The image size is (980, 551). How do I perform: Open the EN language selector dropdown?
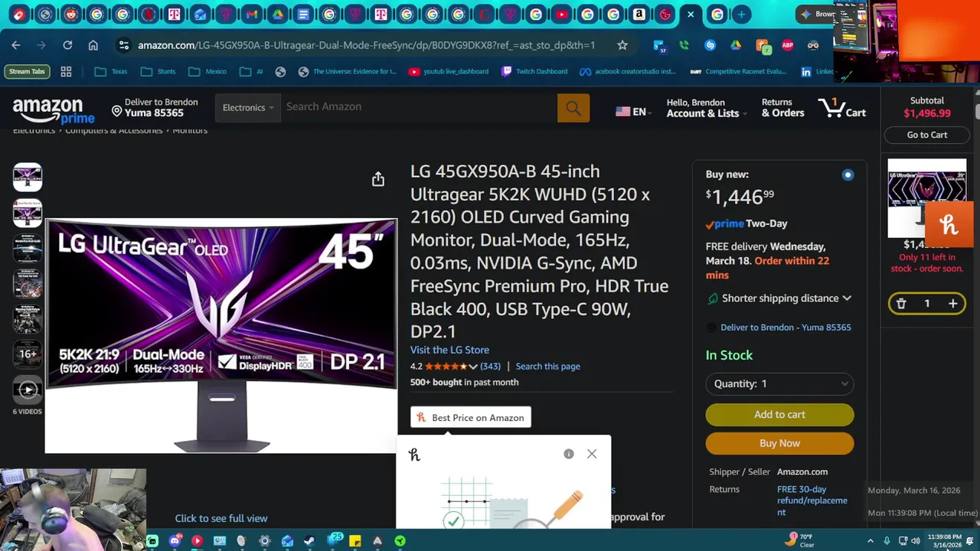pos(633,112)
